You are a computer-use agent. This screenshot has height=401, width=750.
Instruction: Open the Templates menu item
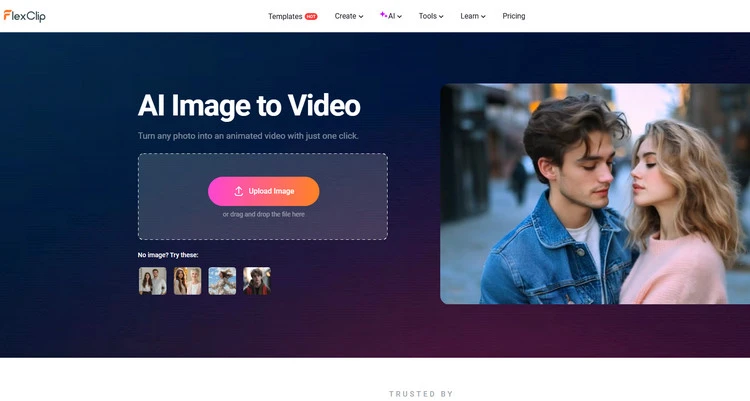285,16
